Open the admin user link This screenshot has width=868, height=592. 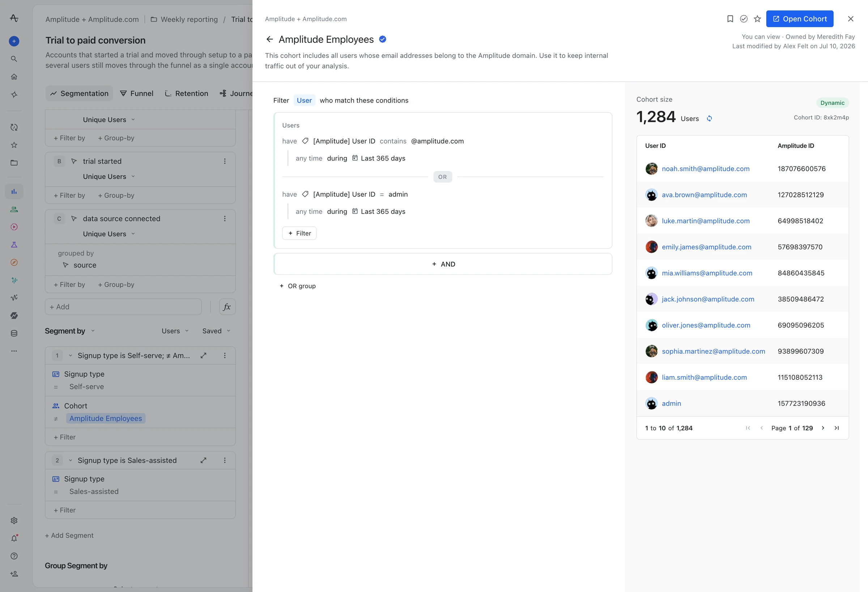pyautogui.click(x=671, y=403)
